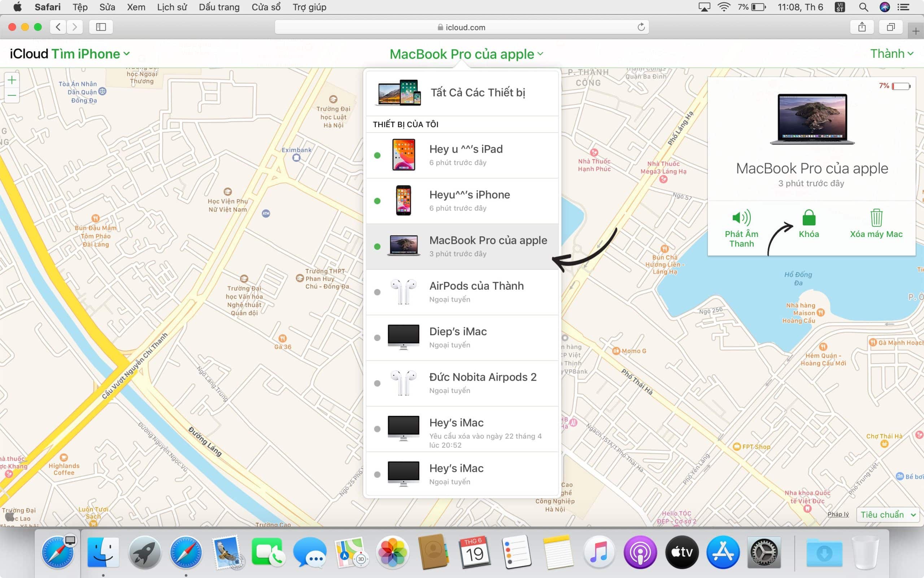Image resolution: width=924 pixels, height=578 pixels.
Task: Select the offline Hey's iMac Ngoại tuyến
Action: tap(462, 474)
